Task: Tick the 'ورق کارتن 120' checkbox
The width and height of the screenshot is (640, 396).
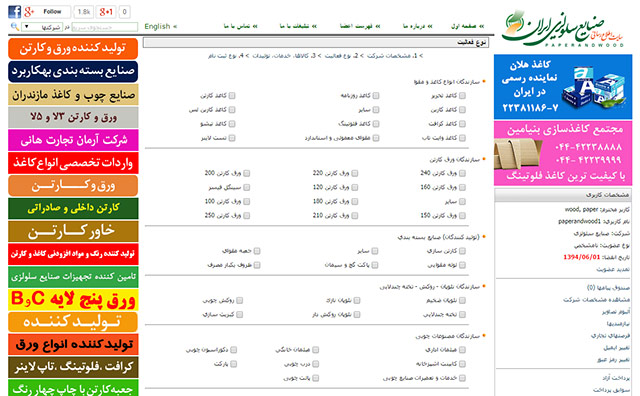Action: click(354, 187)
